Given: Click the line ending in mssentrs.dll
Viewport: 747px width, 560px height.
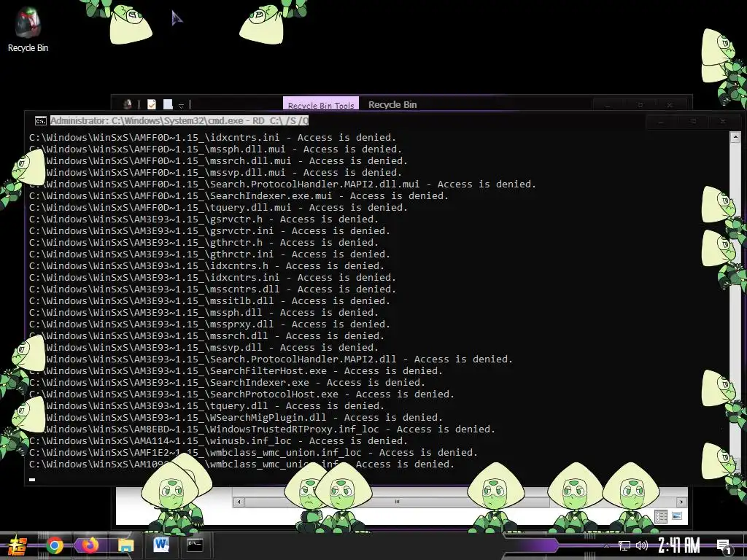Looking at the screenshot, I should click(212, 289).
